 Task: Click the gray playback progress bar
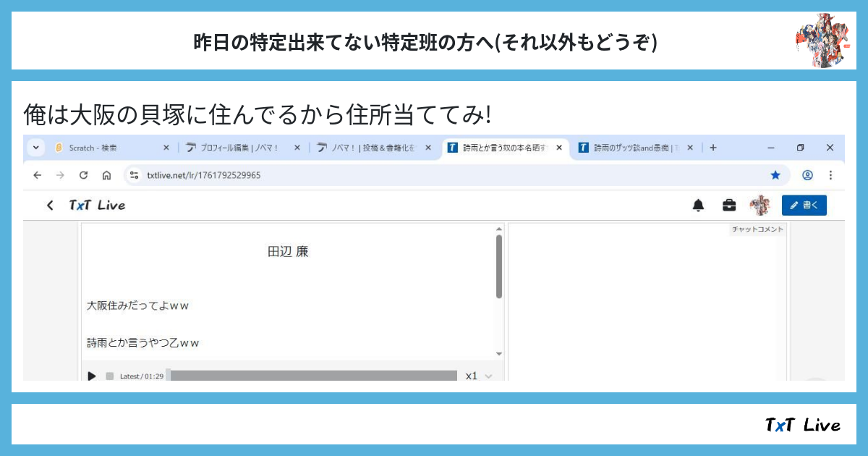pos(312,376)
